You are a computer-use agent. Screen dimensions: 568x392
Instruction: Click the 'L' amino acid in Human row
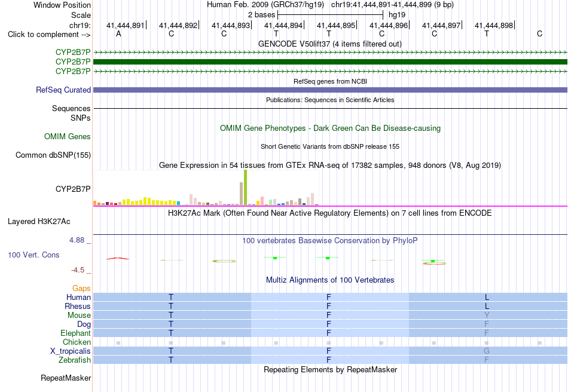pos(487,297)
